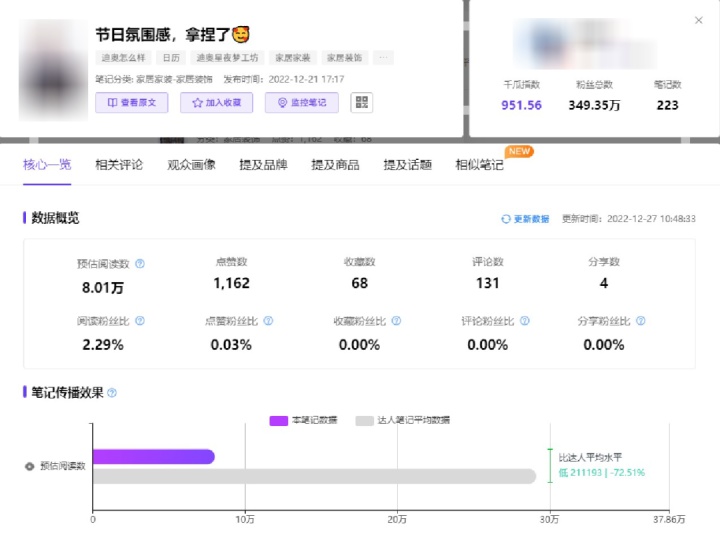
Task: Click 加入收藏 star button
Action: pyautogui.click(x=216, y=102)
